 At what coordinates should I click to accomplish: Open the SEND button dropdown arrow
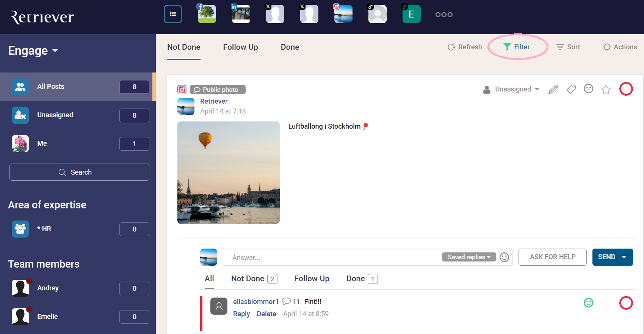624,257
